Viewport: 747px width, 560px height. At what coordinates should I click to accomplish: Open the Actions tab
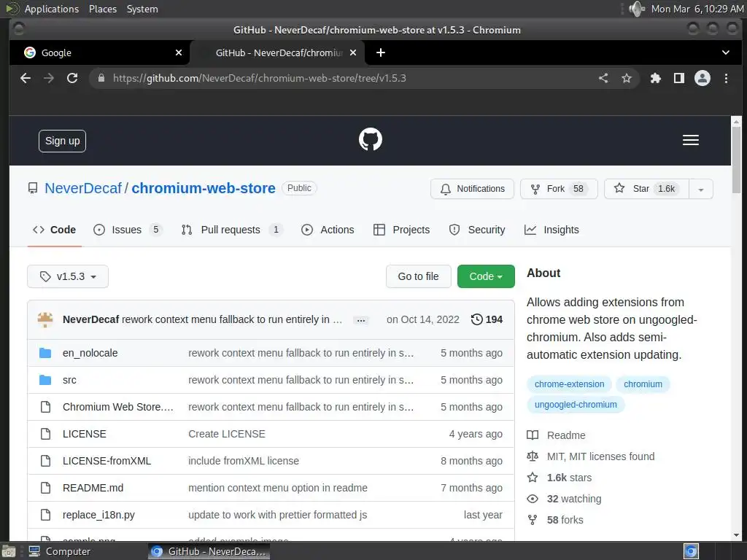(x=328, y=230)
